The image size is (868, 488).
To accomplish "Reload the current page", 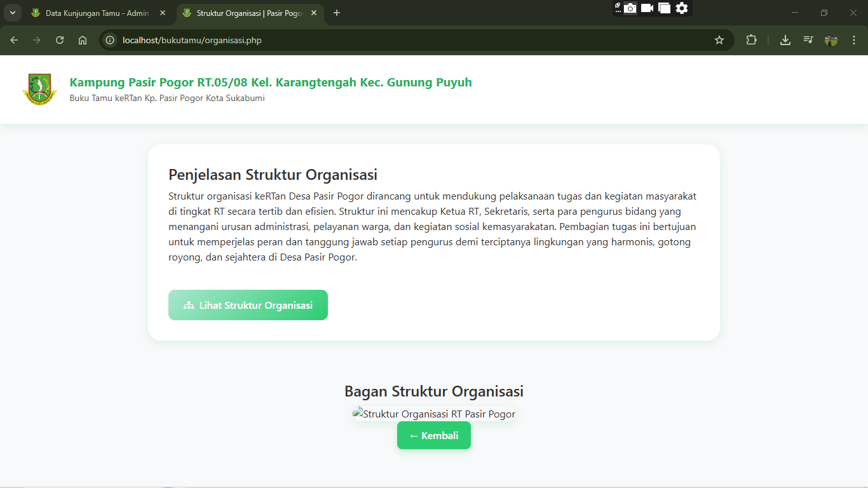I will [x=60, y=40].
